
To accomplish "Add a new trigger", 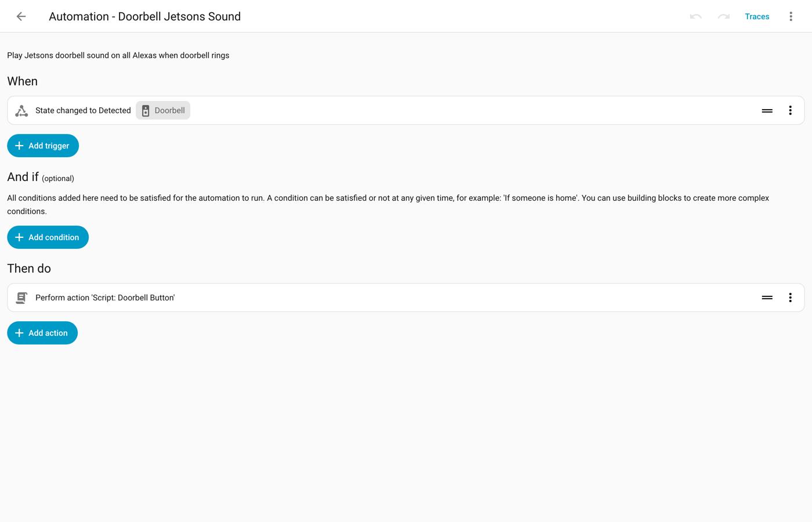I will pyautogui.click(x=43, y=146).
